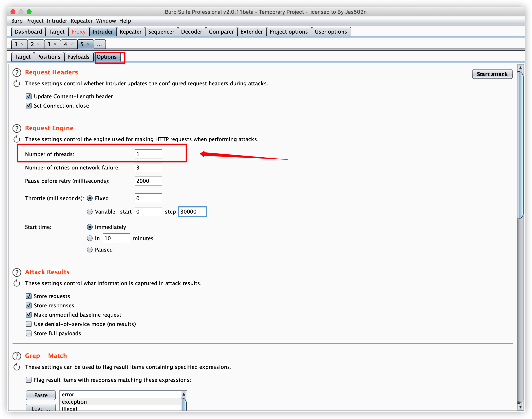Open the Repeater menu in menu bar

pyautogui.click(x=81, y=21)
